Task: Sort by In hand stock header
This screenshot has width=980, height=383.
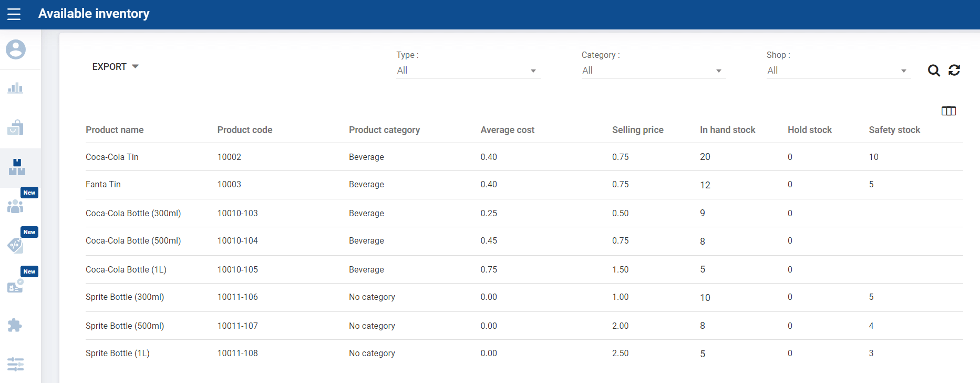Action: pos(727,130)
